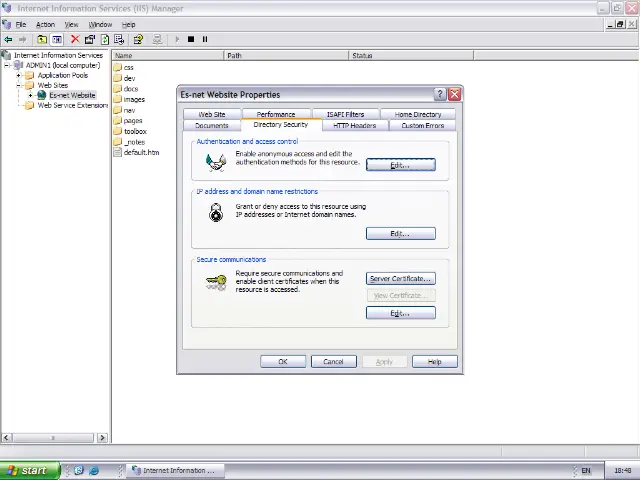
Task: Open the Windows Start menu
Action: (30, 471)
